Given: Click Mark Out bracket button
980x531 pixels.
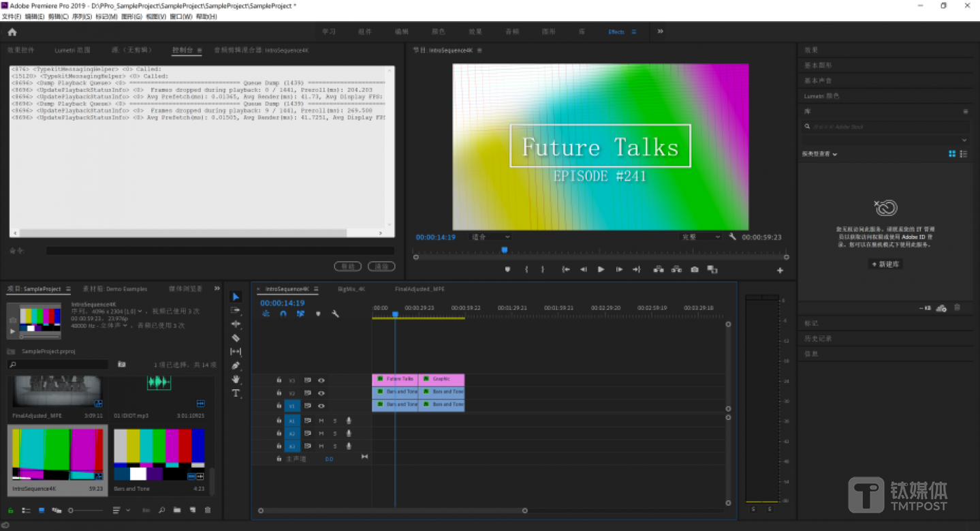Looking at the screenshot, I should point(543,269).
